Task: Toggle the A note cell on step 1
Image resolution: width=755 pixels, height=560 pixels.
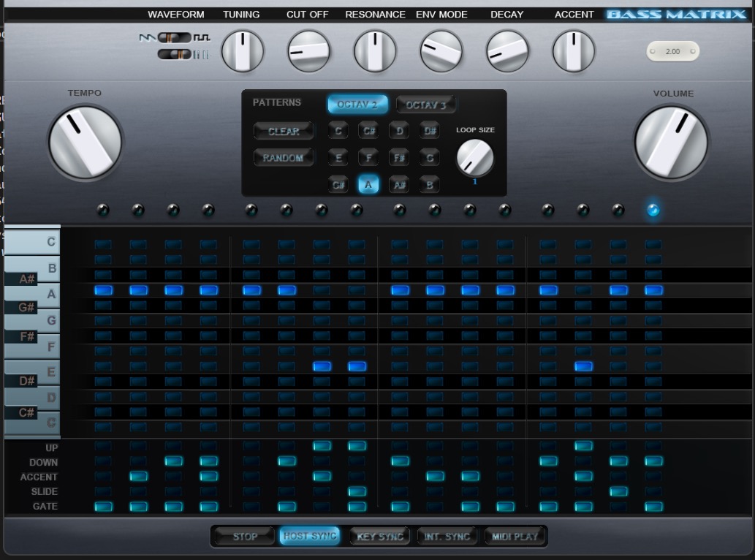Action: click(x=103, y=290)
